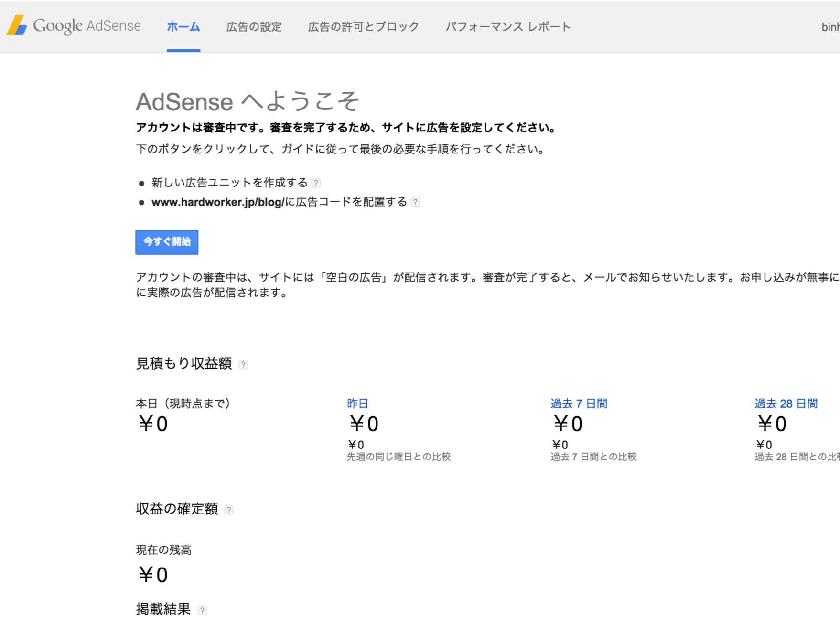The width and height of the screenshot is (840, 634).
Task: Click help icon next to 掲載結果
Action: pyautogui.click(x=202, y=611)
